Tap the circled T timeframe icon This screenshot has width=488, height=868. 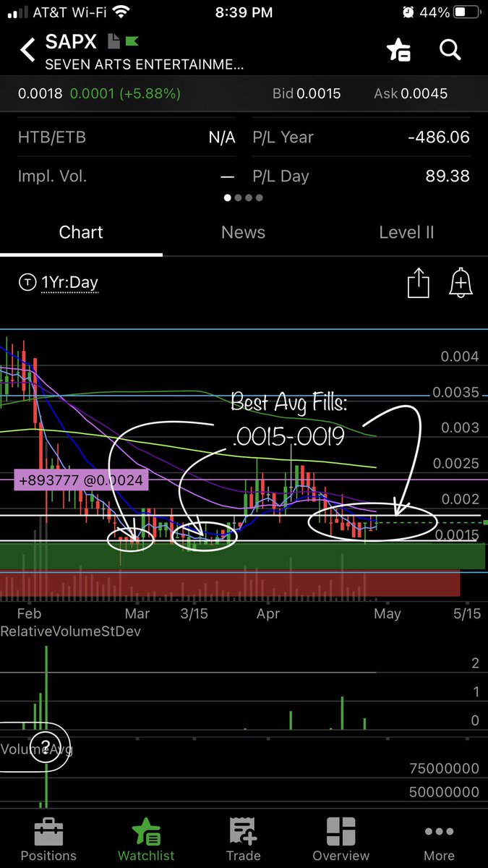click(x=27, y=283)
